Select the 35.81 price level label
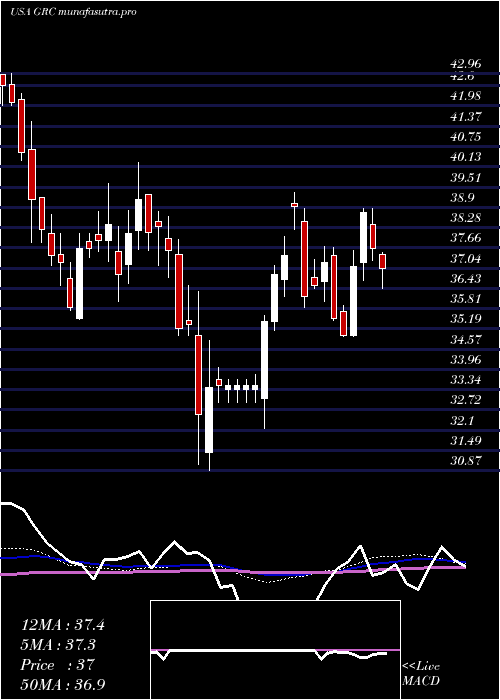 (x=466, y=299)
